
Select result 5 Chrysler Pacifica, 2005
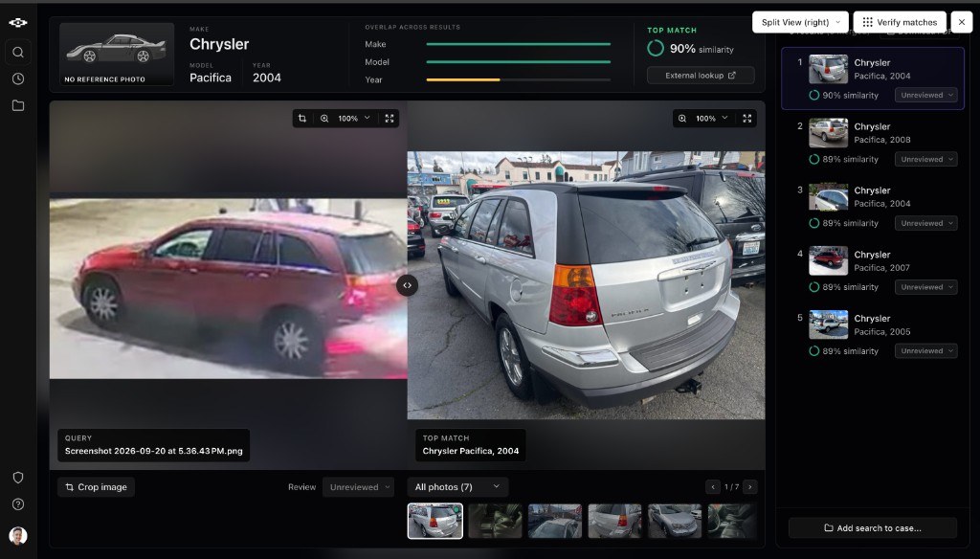click(873, 334)
